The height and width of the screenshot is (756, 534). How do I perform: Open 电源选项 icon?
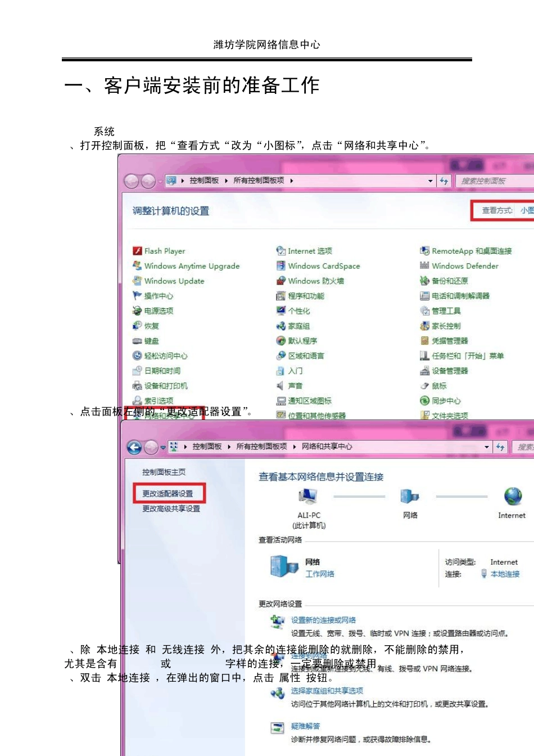137,310
